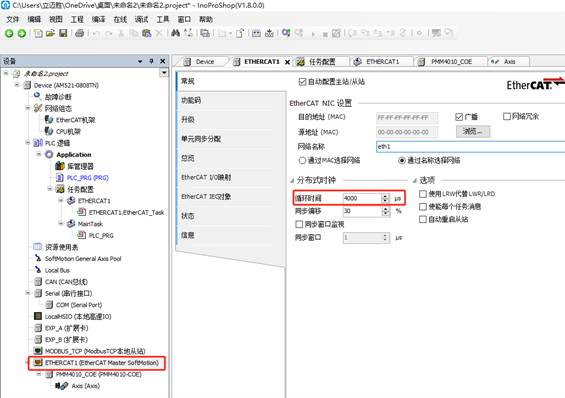Viewport: 565px width, 398px height.
Task: Open Find with the binoculars icon
Action: [x=175, y=33]
